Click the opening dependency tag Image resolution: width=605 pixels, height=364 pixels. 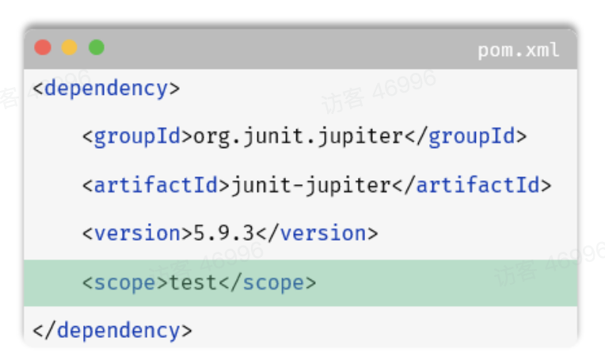tap(106, 88)
